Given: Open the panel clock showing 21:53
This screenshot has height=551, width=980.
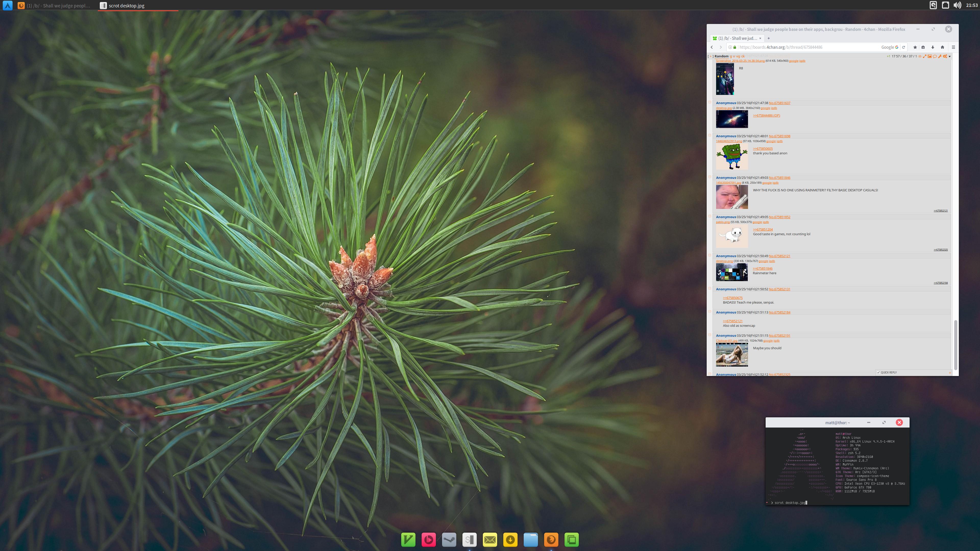Looking at the screenshot, I should (x=972, y=5).
